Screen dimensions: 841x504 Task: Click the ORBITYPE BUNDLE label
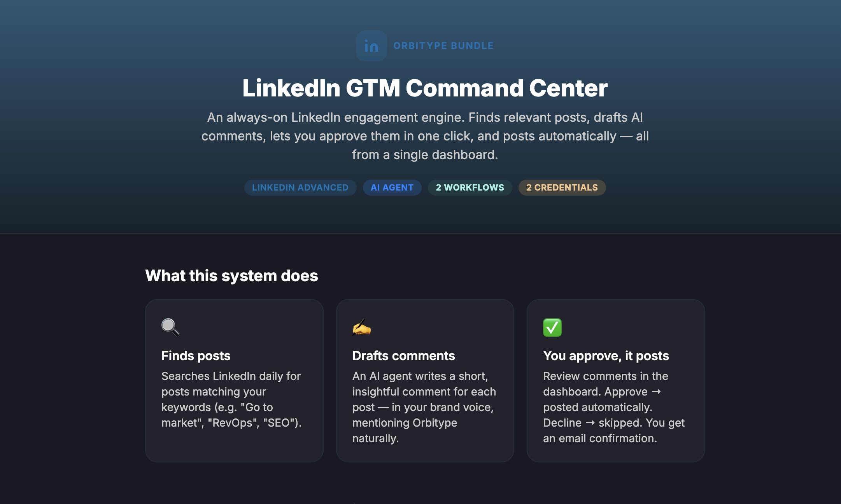pyautogui.click(x=443, y=46)
